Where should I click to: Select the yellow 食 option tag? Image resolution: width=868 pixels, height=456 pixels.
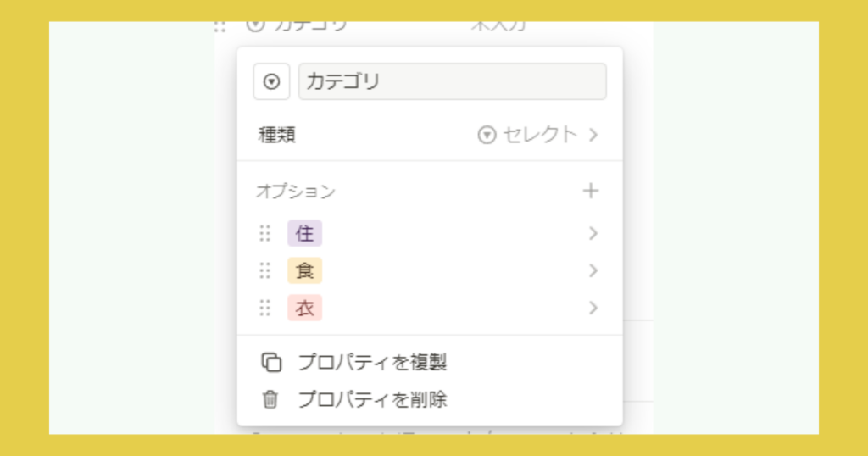pyautogui.click(x=304, y=270)
